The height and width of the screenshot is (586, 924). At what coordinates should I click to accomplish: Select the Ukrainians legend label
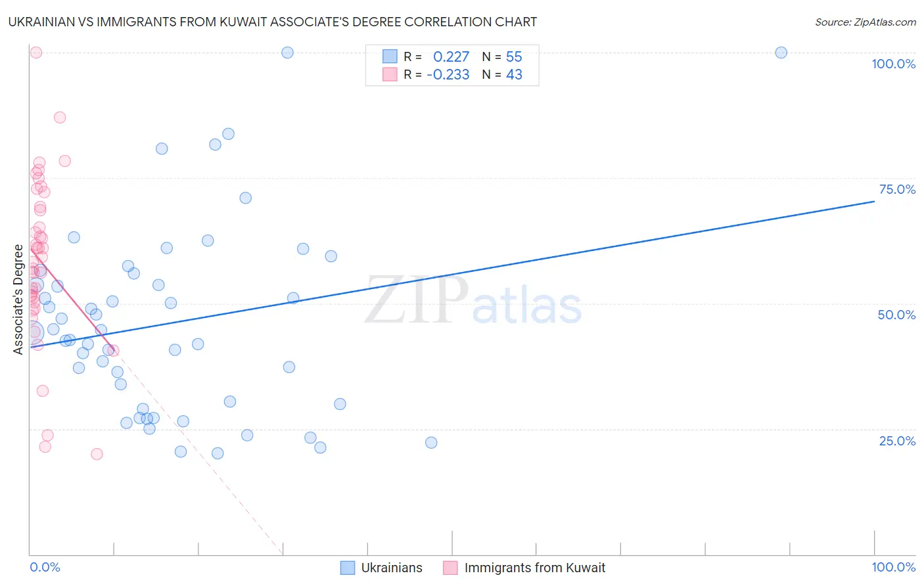point(392,568)
